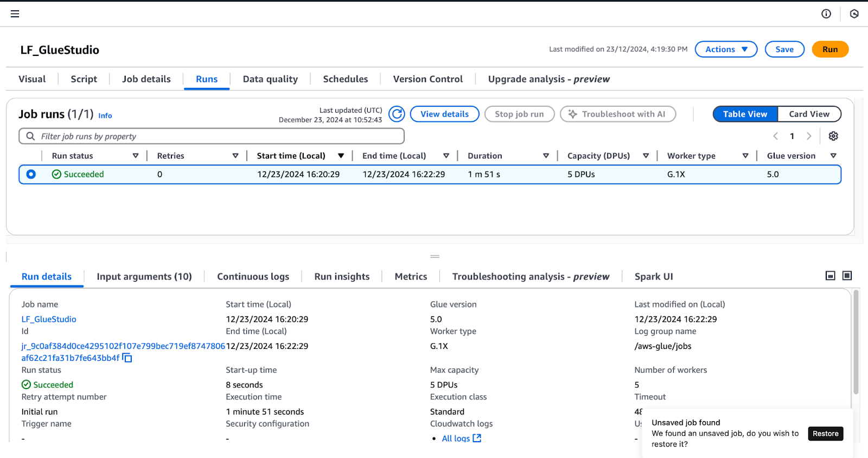Click the run details vertical scrollbar
The height and width of the screenshot is (458, 868).
pos(856,342)
